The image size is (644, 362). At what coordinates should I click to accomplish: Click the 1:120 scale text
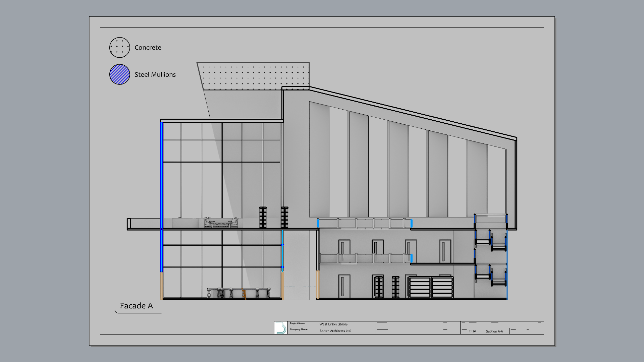tap(472, 331)
